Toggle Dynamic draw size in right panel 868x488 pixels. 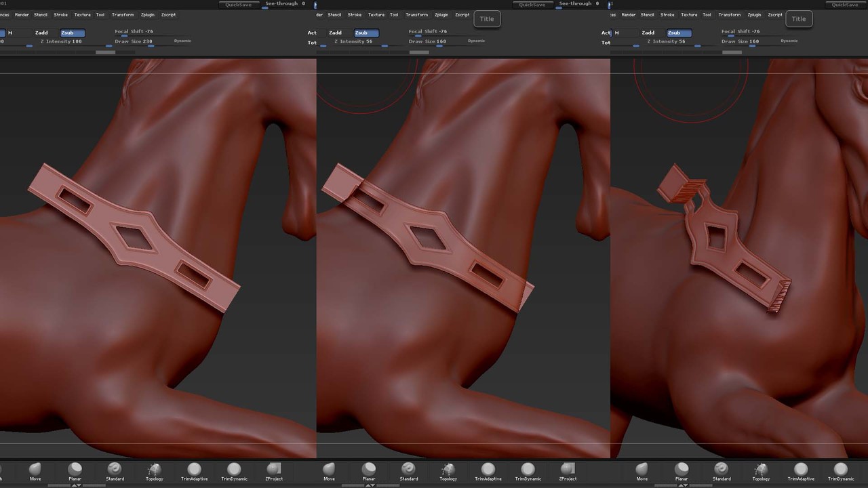(x=789, y=41)
